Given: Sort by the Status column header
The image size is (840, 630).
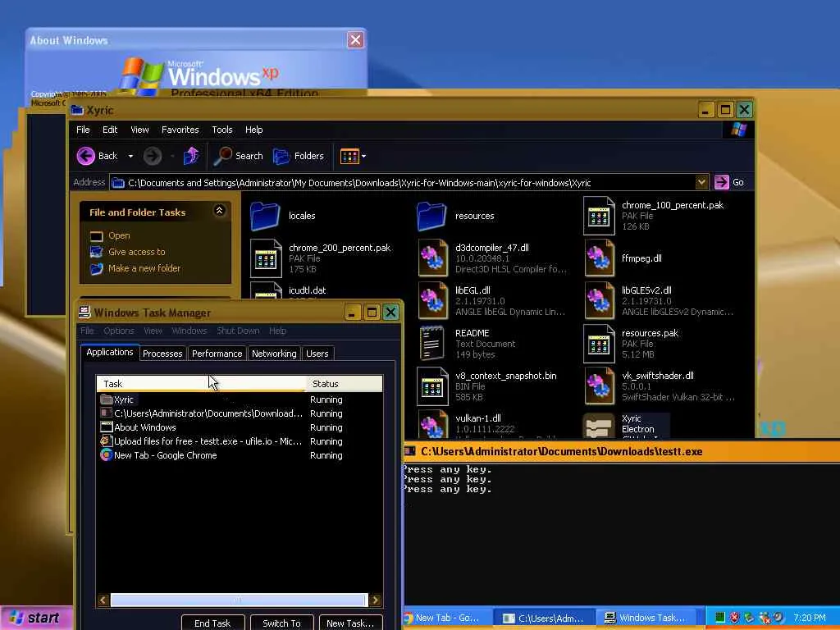Looking at the screenshot, I should point(344,384).
